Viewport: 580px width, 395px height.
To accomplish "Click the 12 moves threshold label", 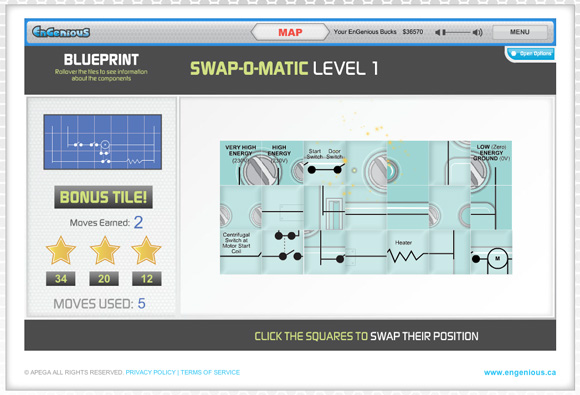I will tap(147, 278).
